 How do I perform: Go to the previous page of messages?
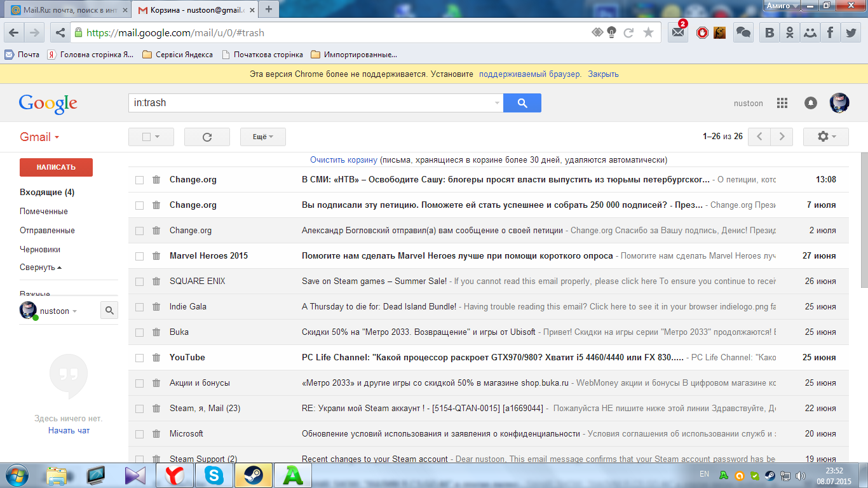(x=759, y=137)
